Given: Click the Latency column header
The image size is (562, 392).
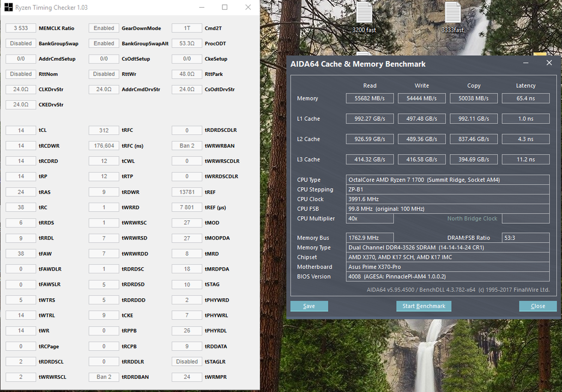Looking at the screenshot, I should point(525,85).
